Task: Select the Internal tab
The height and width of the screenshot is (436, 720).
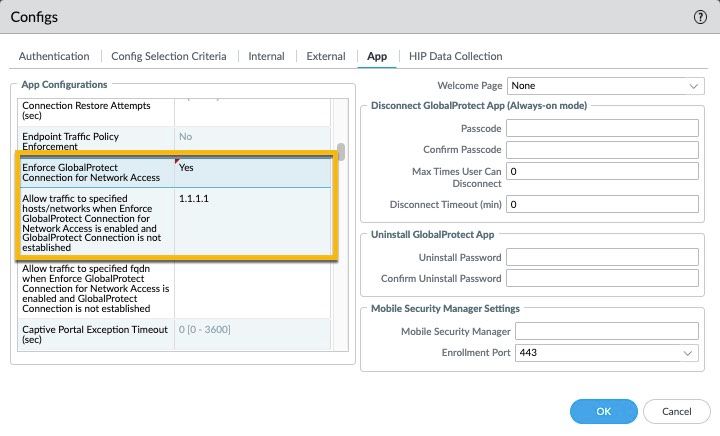Action: coord(266,56)
